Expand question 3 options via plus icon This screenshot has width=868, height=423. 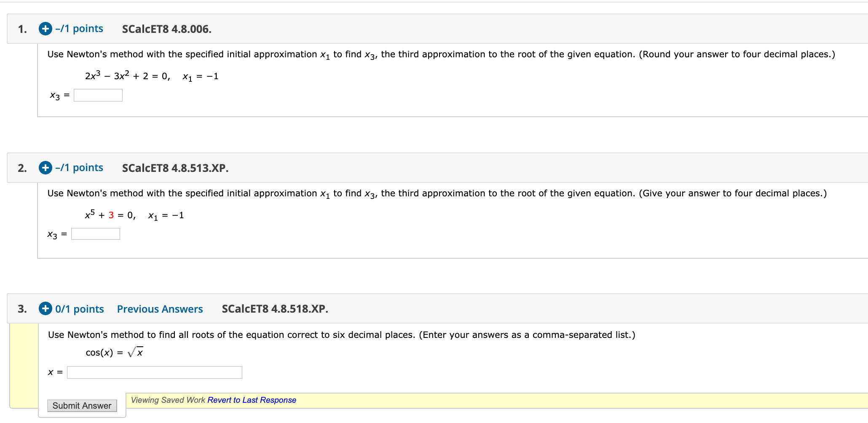[x=46, y=309]
